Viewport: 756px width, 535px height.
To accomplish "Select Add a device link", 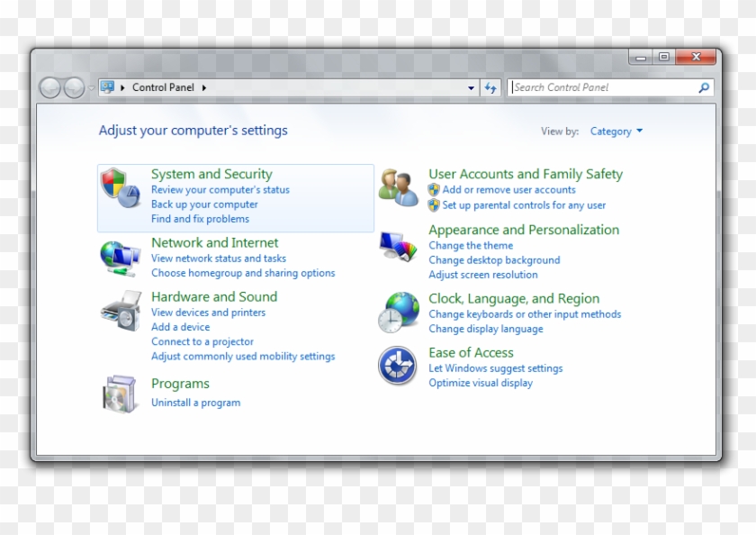I will pos(180,327).
